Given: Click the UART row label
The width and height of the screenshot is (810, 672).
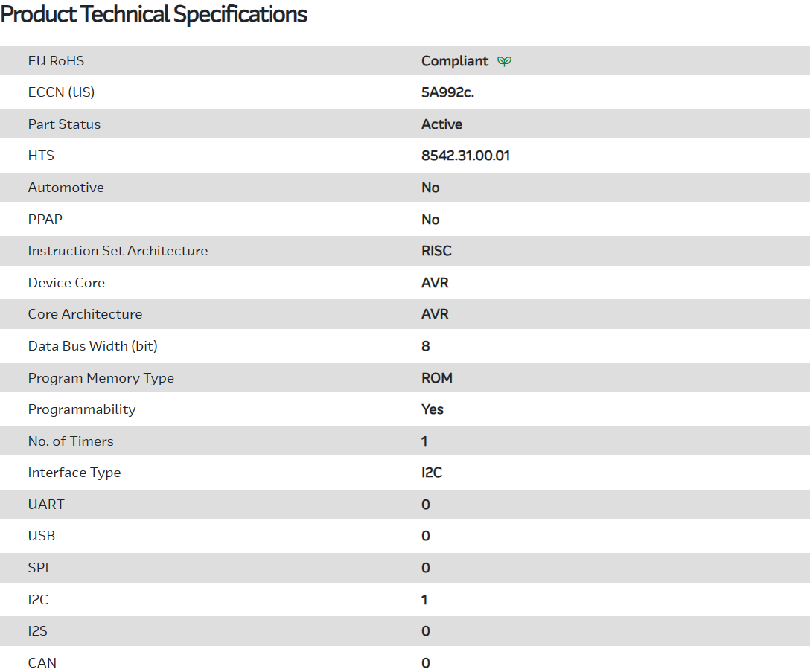Looking at the screenshot, I should [46, 505].
